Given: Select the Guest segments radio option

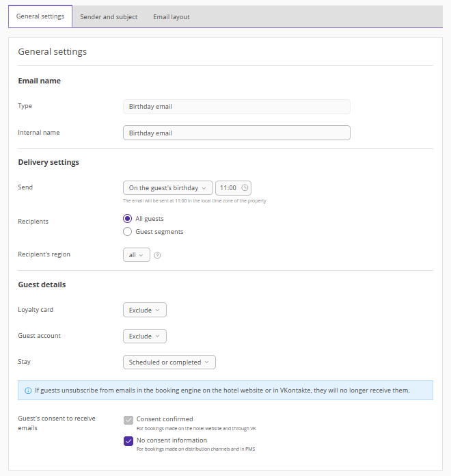Looking at the screenshot, I should pos(127,232).
